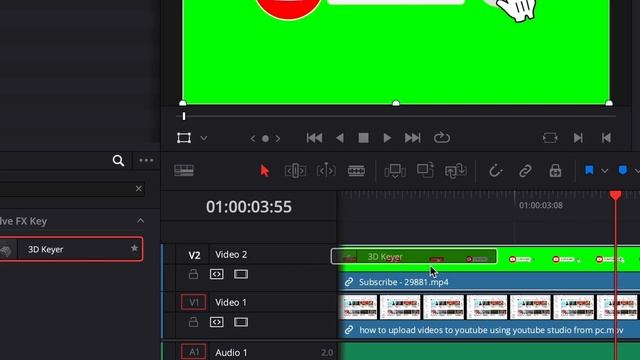Screen dimensions: 640x360
Task: Click the timeline timecode 01:00:03:55
Action: coord(249,207)
